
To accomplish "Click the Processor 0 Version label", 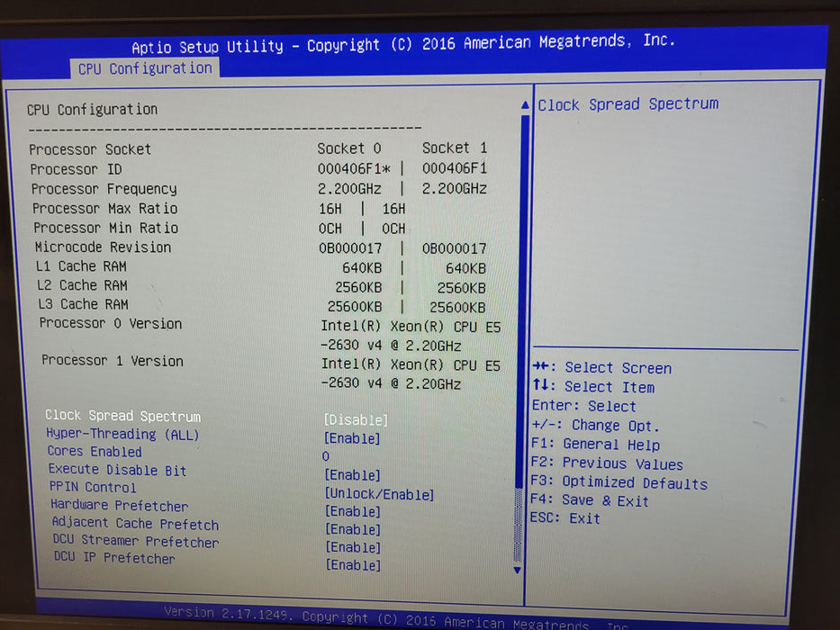I will pos(111,324).
